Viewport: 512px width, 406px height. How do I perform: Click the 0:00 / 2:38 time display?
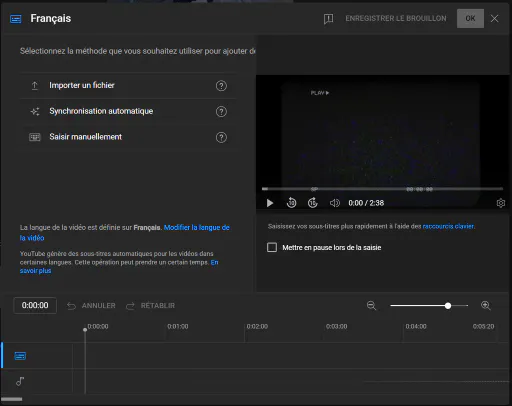366,203
